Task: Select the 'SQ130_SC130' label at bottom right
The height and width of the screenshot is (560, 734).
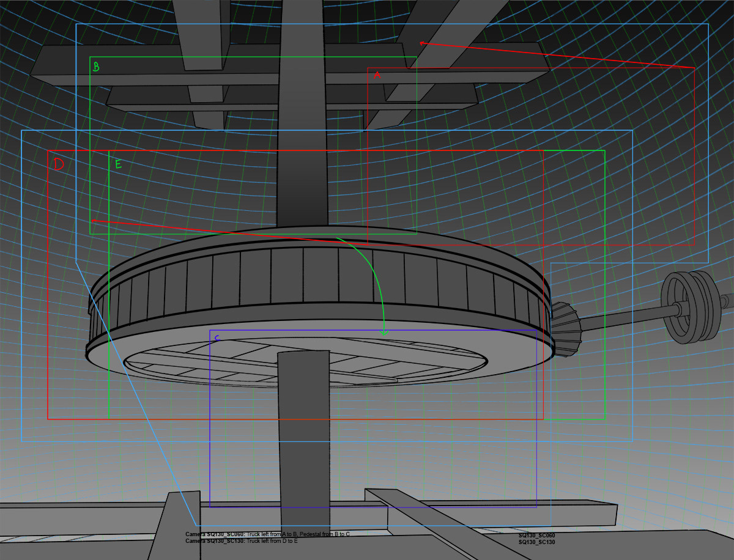Action: point(536,542)
